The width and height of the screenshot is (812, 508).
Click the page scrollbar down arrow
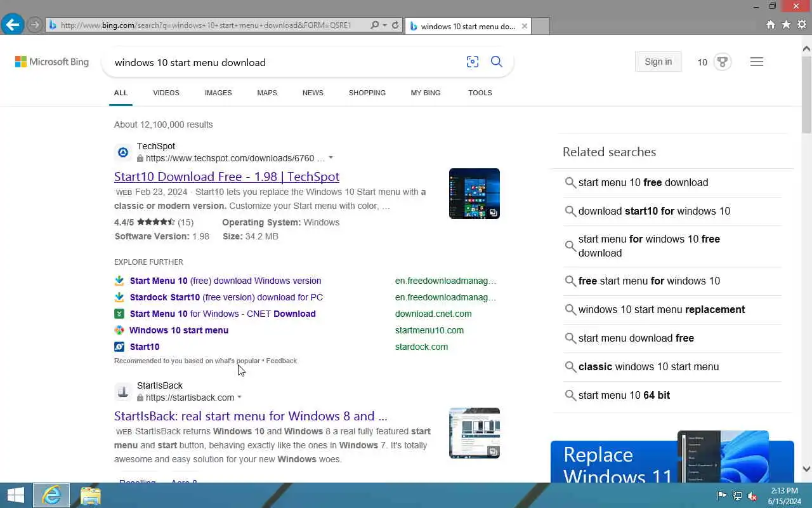(806, 469)
